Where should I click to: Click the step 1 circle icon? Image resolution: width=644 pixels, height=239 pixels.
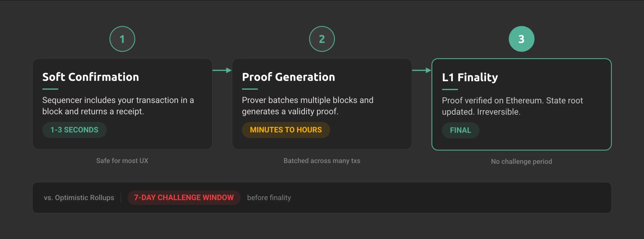click(122, 39)
